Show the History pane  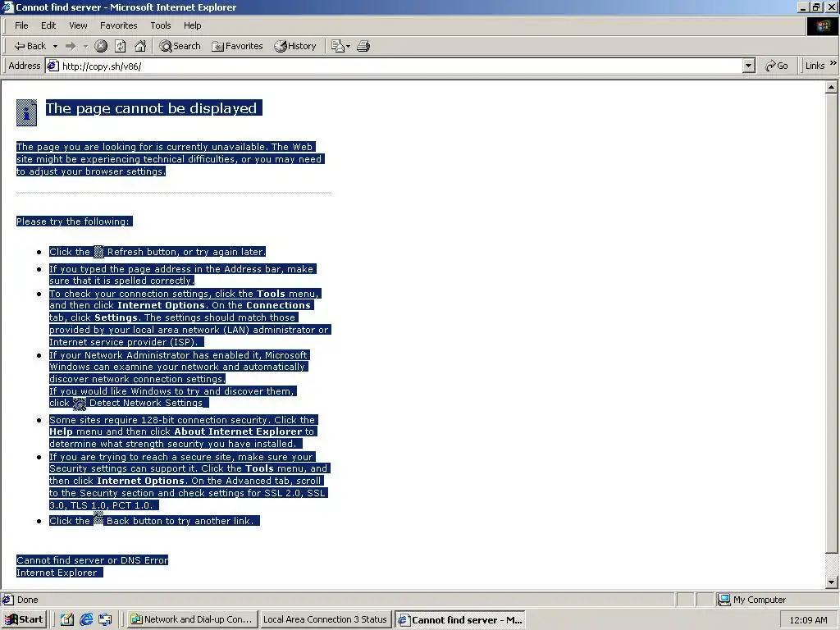(x=295, y=46)
